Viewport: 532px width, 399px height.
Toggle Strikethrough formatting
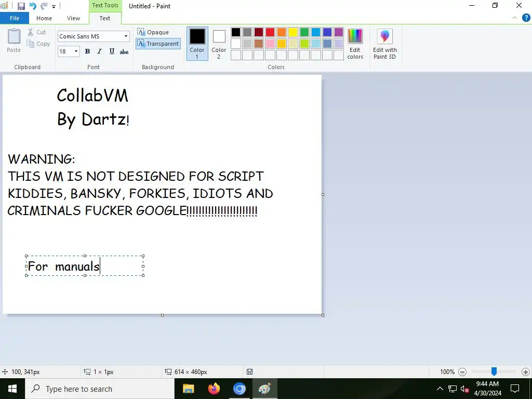(x=124, y=51)
